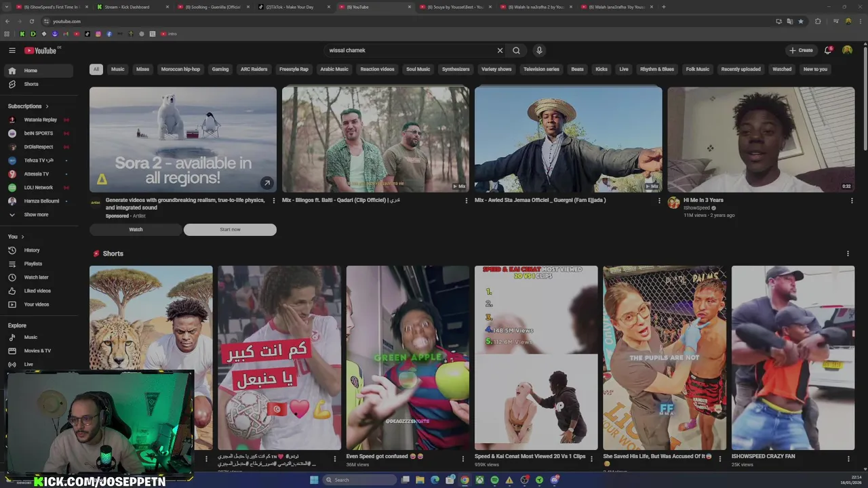Select the Gaming filter chip
The height and width of the screenshot is (488, 868).
point(220,69)
